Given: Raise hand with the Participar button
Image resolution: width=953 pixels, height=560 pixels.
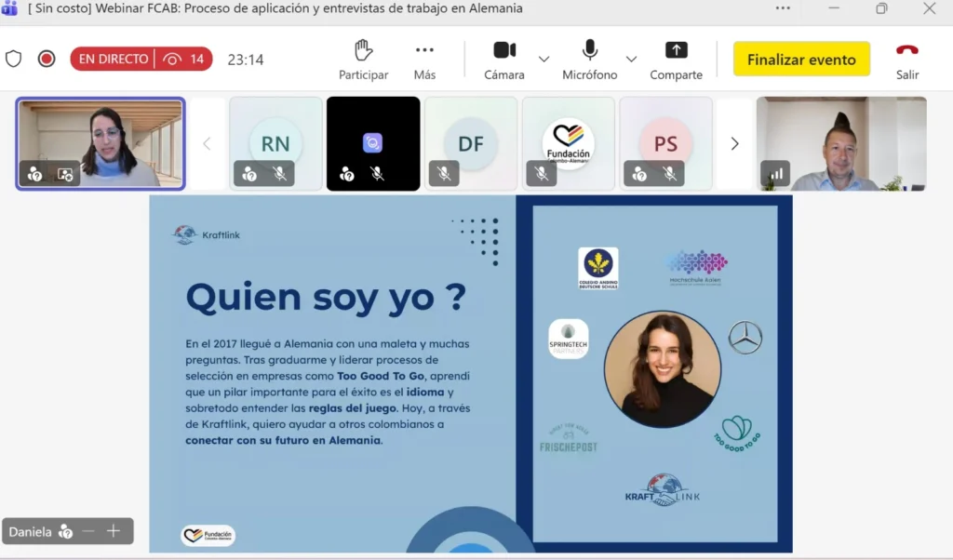Looking at the screenshot, I should [363, 59].
